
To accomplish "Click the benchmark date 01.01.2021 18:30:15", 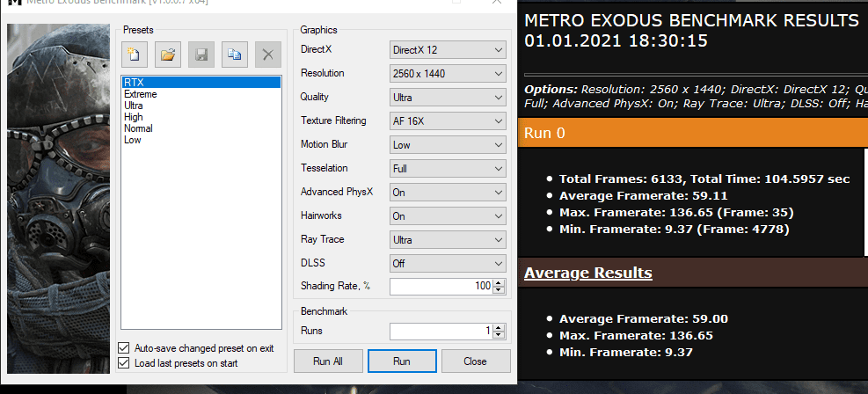I will 616,41.
